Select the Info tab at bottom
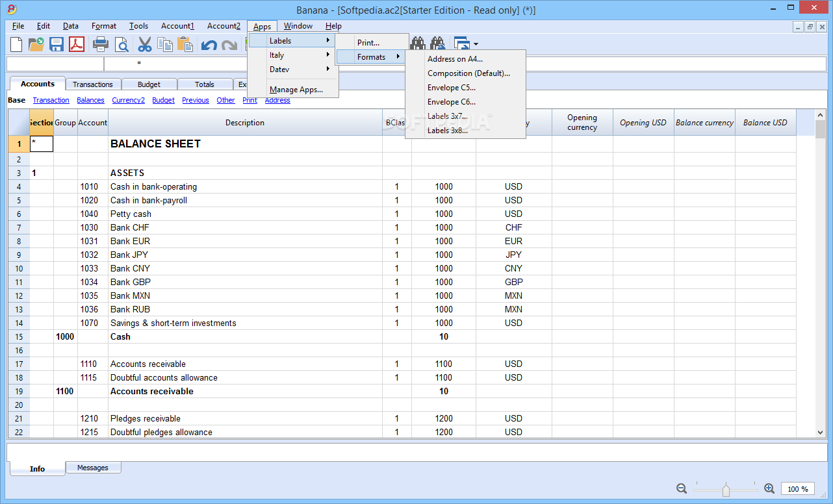 37,468
